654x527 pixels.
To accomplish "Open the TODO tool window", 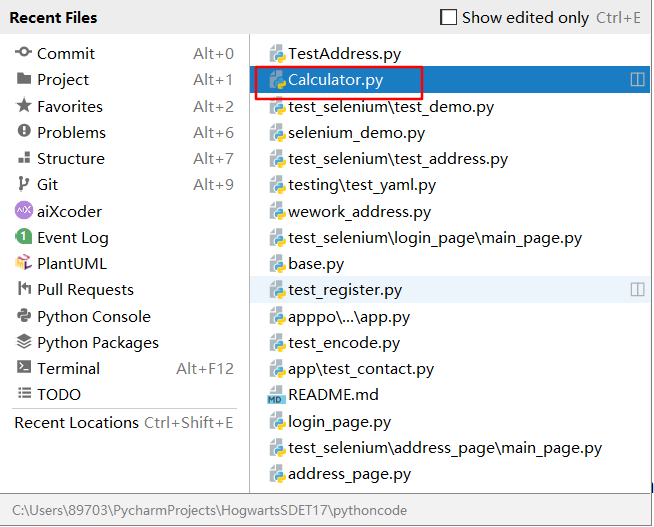I will click(124, 394).
